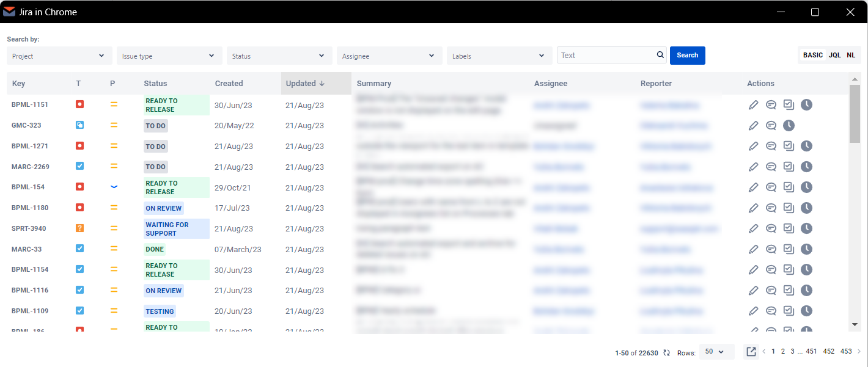Image resolution: width=868 pixels, height=367 pixels.
Task: Jump to page 453 of results
Action: (846, 352)
